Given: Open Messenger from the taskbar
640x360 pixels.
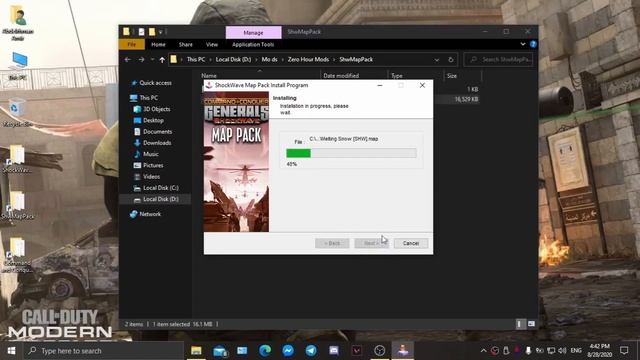Looking at the screenshot, I should click(288, 351).
